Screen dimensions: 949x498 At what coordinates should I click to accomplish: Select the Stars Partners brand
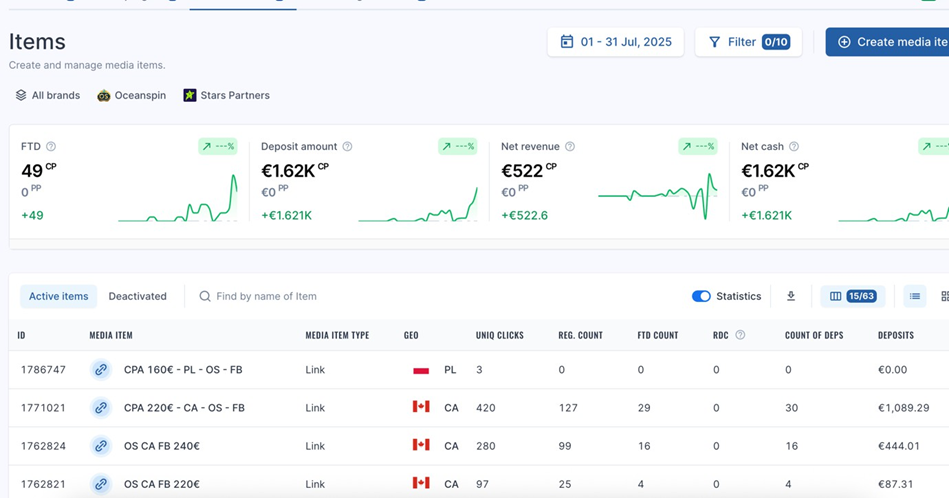pos(226,96)
